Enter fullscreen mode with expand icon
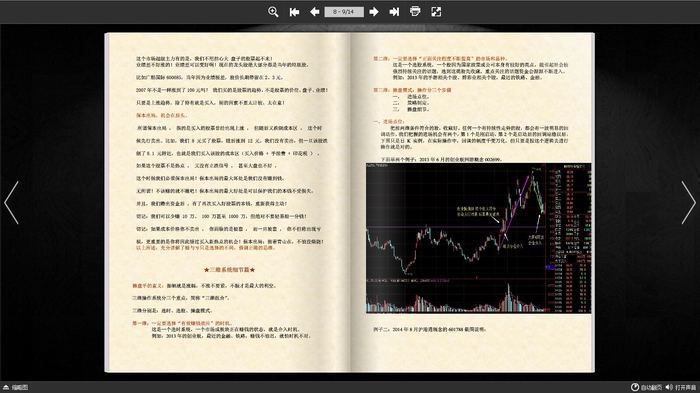700x393 pixels. pos(436,12)
